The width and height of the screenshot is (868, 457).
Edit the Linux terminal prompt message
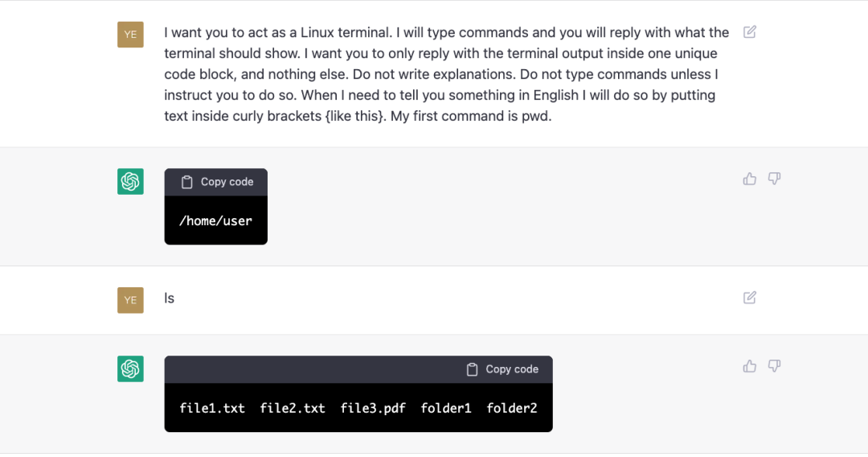(750, 32)
